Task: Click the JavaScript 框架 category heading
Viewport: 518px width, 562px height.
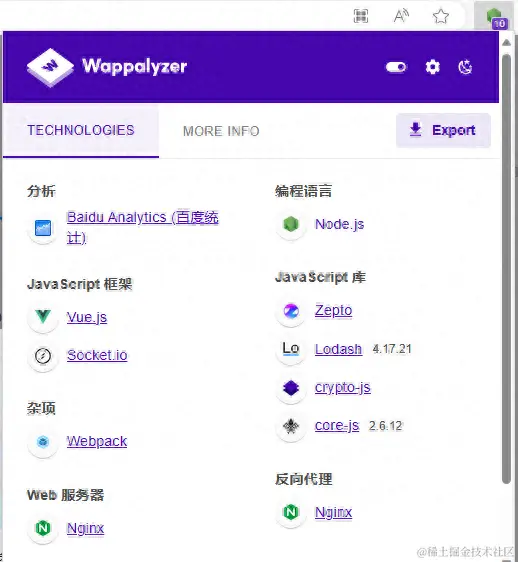Action: (80, 284)
